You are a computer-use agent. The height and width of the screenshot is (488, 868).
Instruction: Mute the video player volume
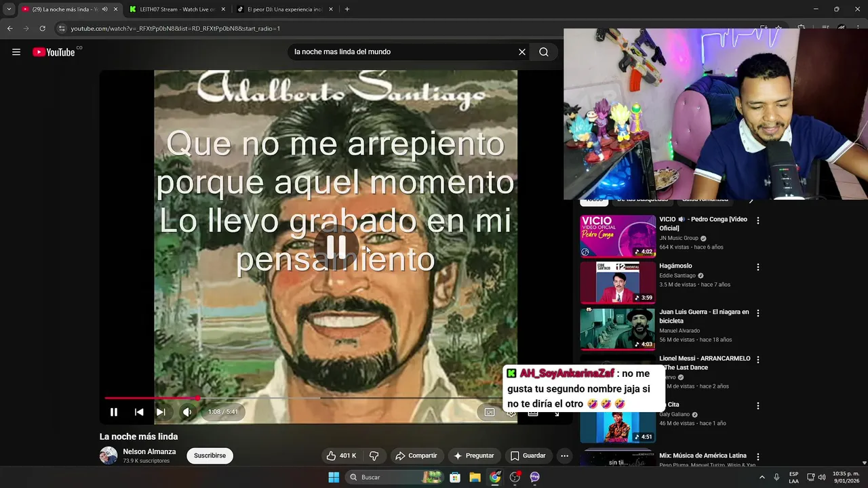pos(187,412)
